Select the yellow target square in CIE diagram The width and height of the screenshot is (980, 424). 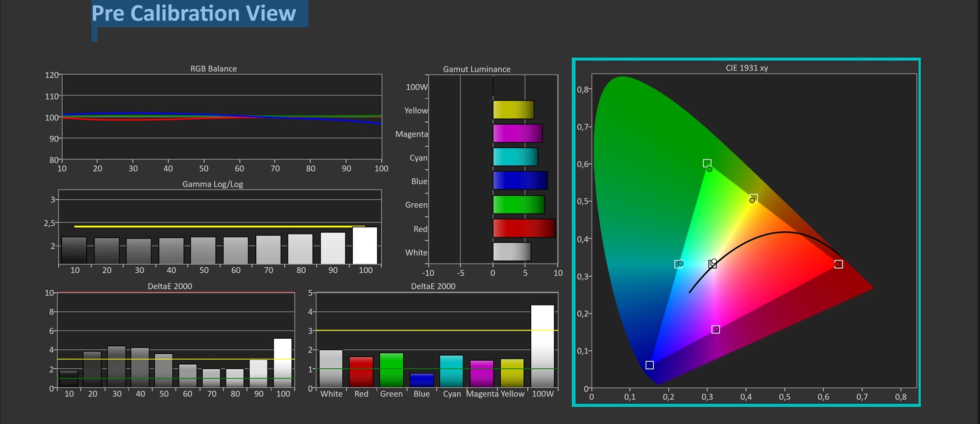coord(754,198)
